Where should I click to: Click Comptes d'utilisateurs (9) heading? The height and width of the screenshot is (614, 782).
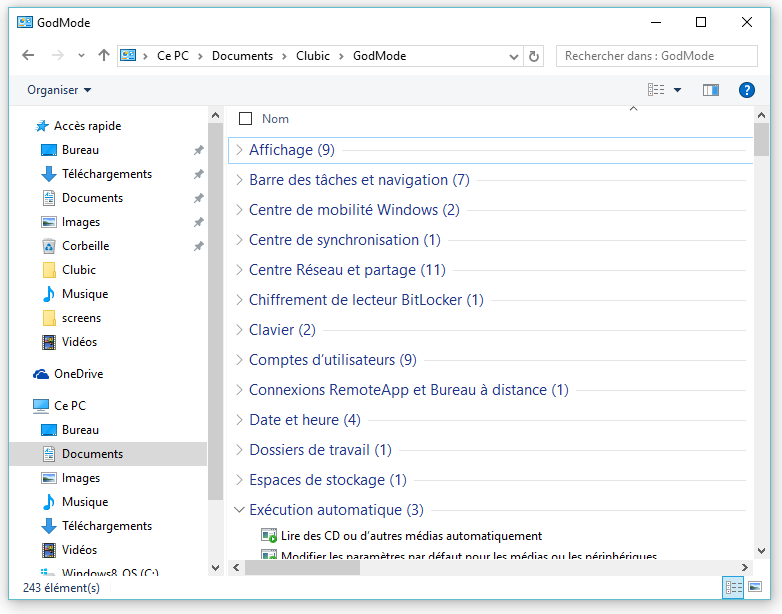333,360
